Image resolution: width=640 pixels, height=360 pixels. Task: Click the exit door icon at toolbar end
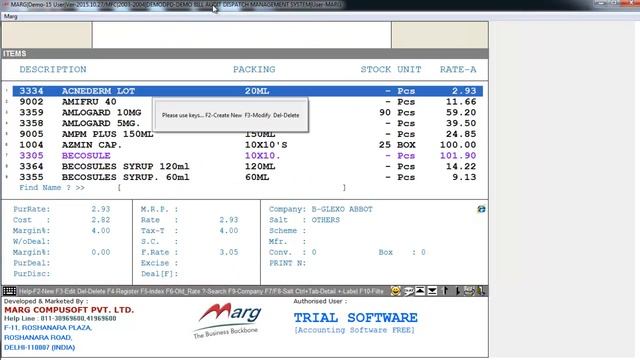[x=481, y=291]
